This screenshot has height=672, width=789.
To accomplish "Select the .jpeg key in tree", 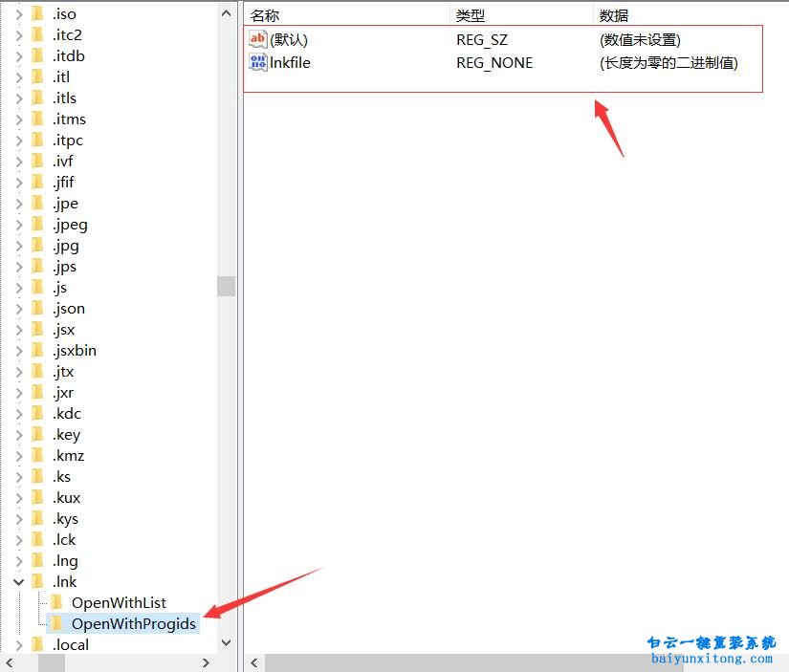I will (x=70, y=224).
